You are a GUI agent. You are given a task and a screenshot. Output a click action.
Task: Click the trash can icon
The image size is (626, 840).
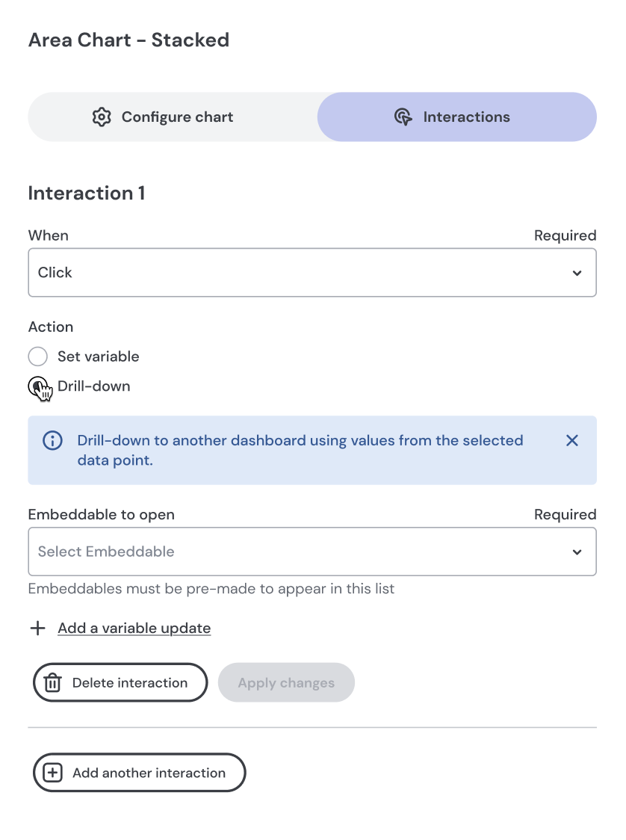(52, 683)
